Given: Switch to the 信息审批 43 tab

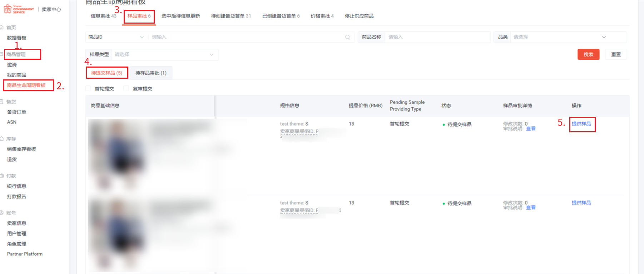Looking at the screenshot, I should pos(104,16).
